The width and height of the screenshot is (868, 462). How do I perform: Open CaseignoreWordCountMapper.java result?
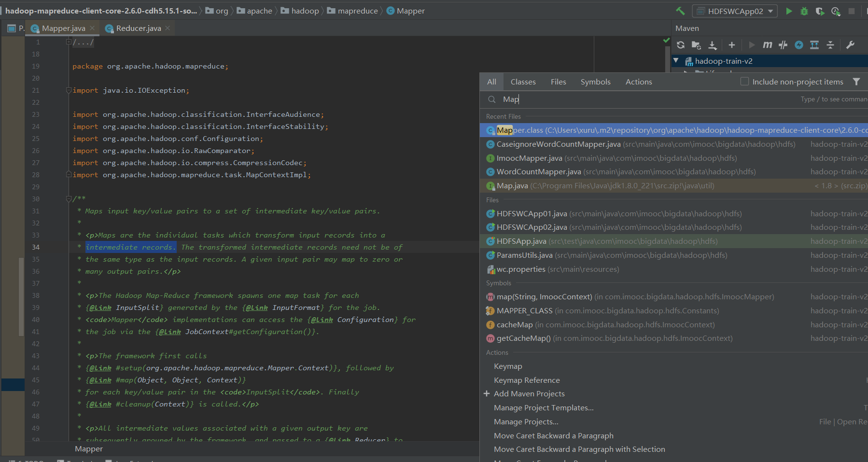tap(674, 144)
